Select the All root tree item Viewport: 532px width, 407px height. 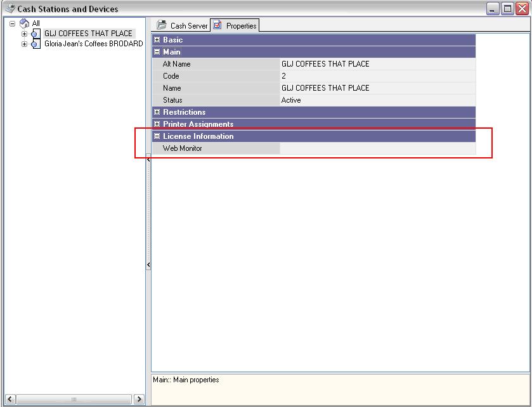click(36, 23)
